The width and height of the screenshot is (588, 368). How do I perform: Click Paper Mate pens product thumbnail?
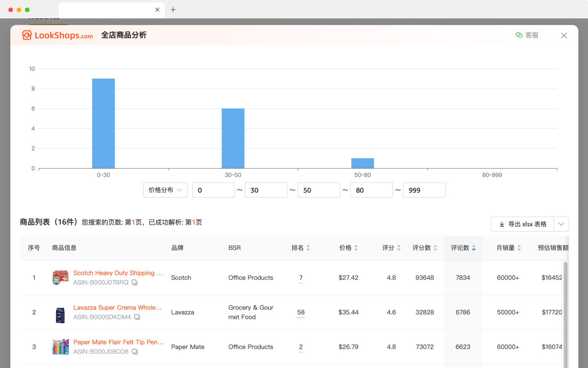[x=61, y=347]
